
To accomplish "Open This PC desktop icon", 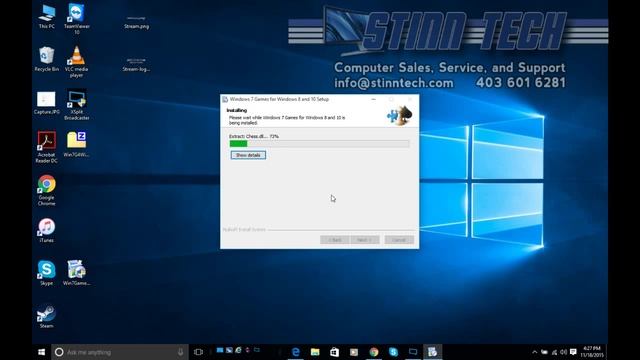I will (x=47, y=16).
